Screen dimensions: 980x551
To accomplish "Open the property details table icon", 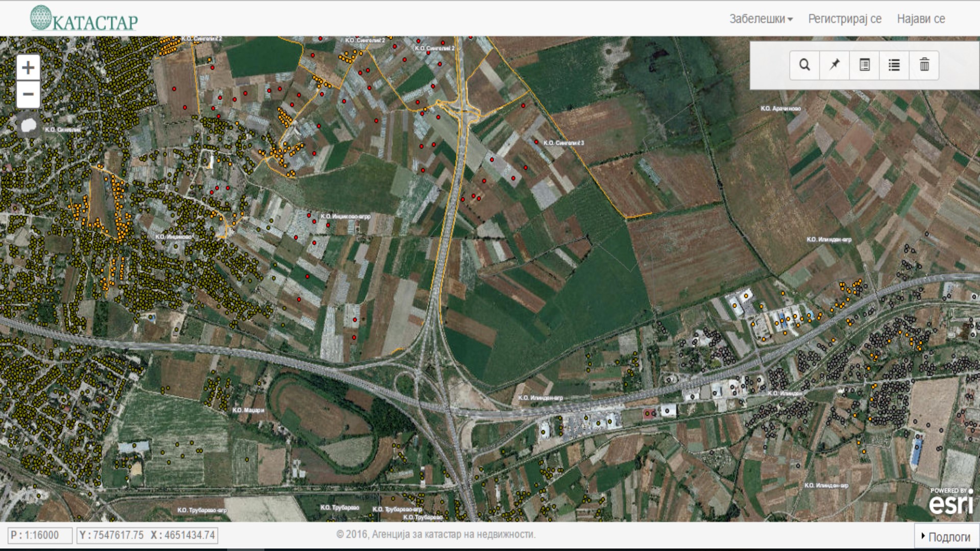I will point(864,65).
